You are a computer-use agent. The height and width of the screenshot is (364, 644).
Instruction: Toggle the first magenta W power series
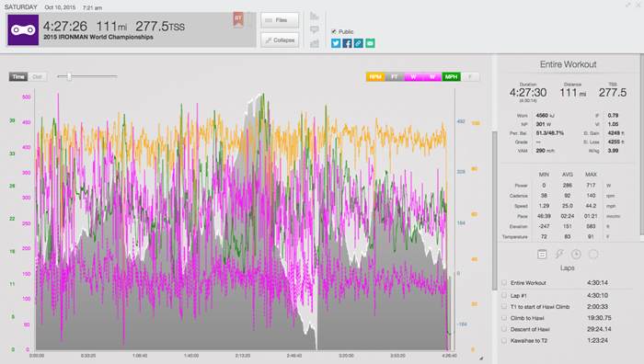coord(413,76)
